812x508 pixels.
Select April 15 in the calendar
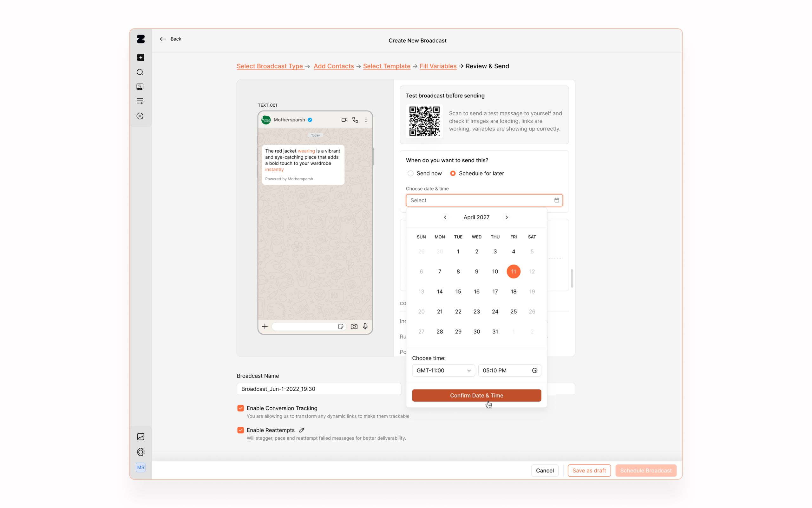(x=458, y=291)
